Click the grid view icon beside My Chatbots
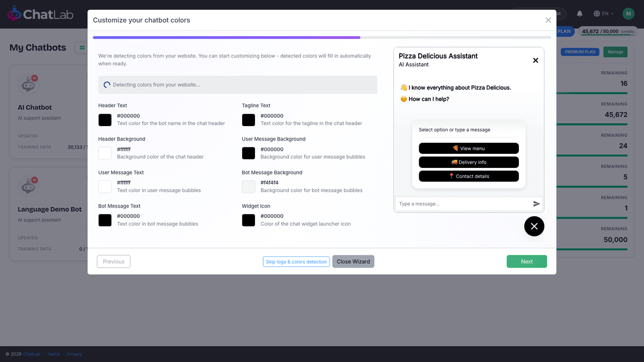 (82, 48)
